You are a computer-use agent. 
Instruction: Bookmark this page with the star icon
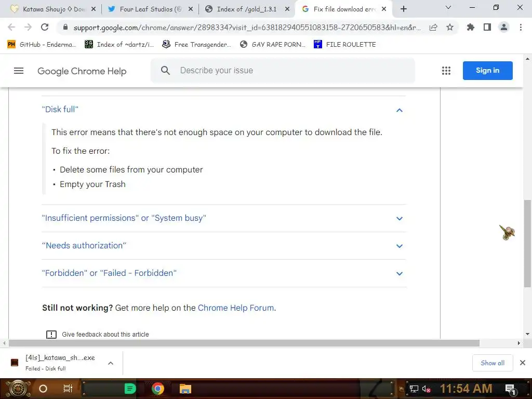coord(450,27)
